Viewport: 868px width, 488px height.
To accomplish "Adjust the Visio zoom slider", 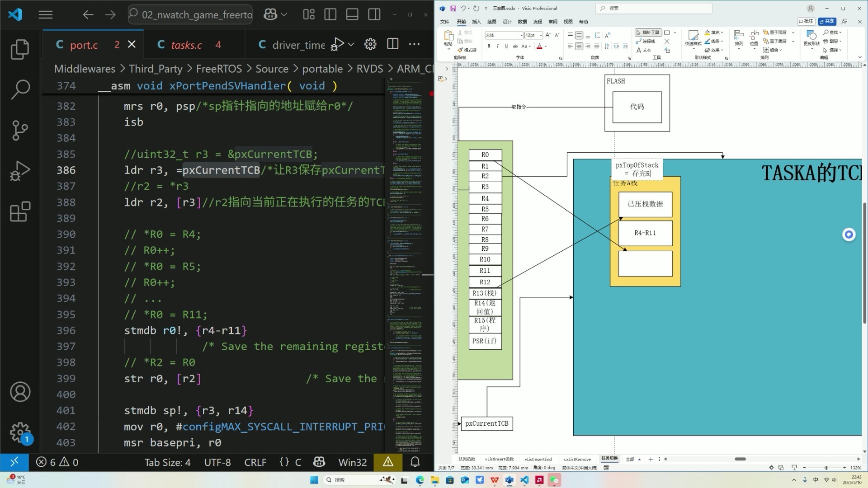I will click(x=826, y=468).
